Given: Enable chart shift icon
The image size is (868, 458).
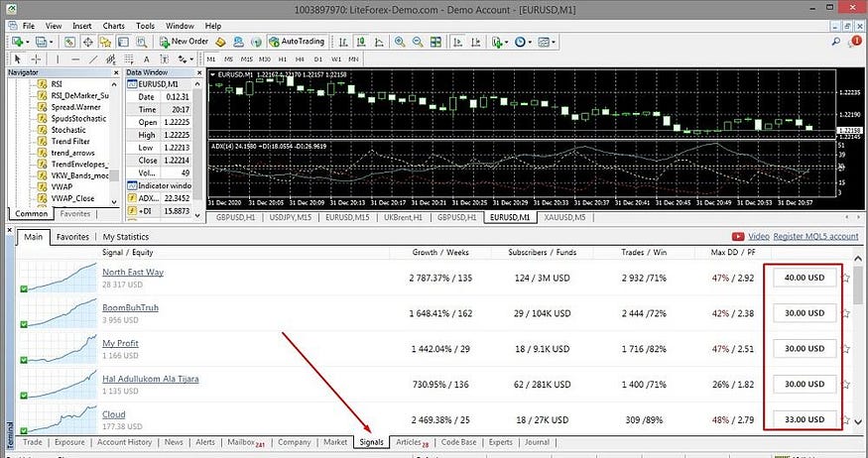Looking at the screenshot, I should click(x=475, y=42).
